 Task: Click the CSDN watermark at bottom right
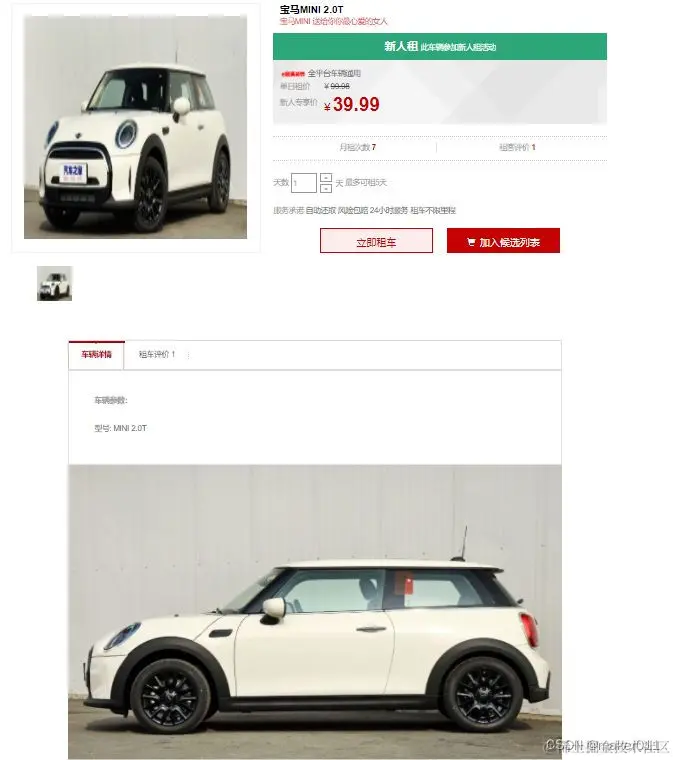[x=608, y=745]
